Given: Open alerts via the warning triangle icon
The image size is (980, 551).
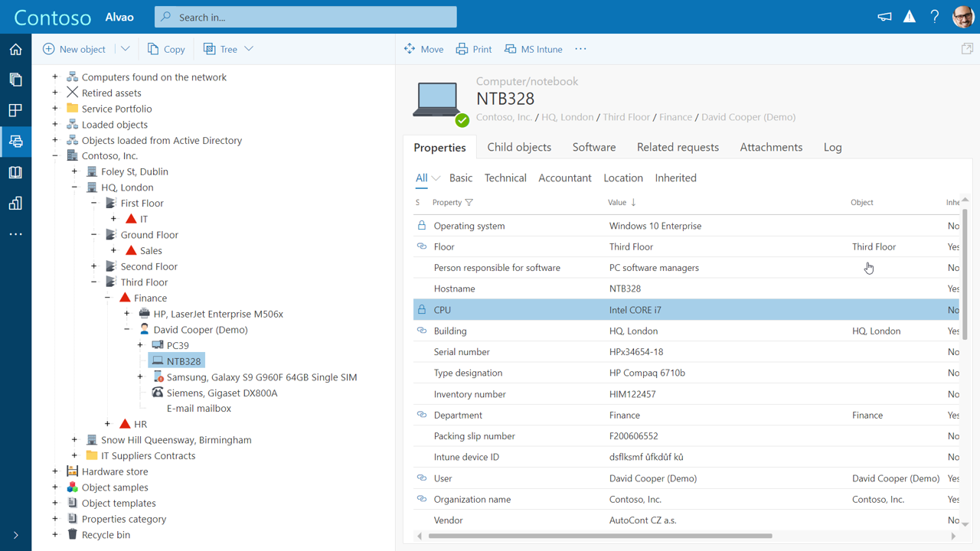Looking at the screenshot, I should click(909, 15).
